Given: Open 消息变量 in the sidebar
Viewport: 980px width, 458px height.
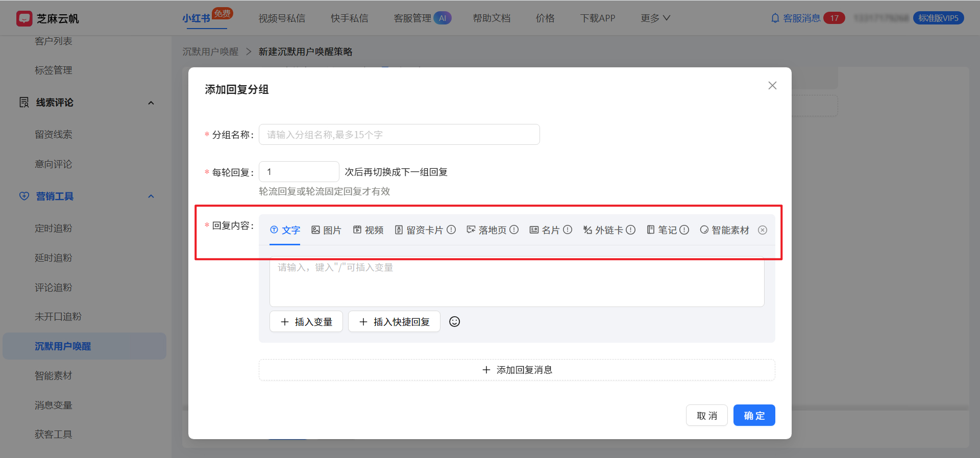Looking at the screenshot, I should tap(54, 405).
